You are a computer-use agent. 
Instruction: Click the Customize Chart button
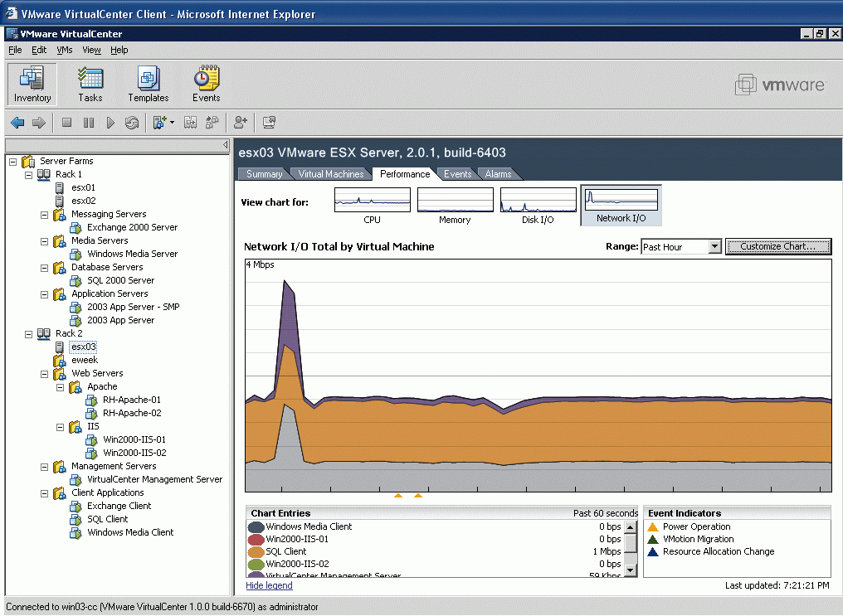[778, 246]
